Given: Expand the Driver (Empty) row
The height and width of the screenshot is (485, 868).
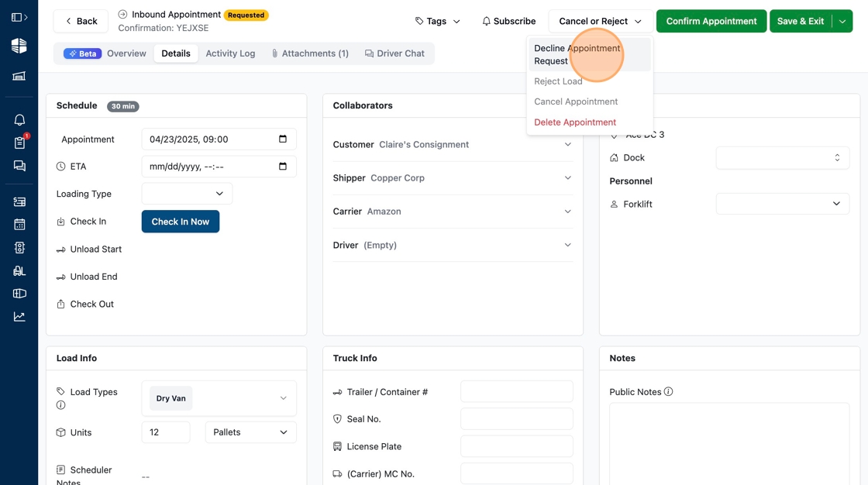Looking at the screenshot, I should tap(453, 245).
